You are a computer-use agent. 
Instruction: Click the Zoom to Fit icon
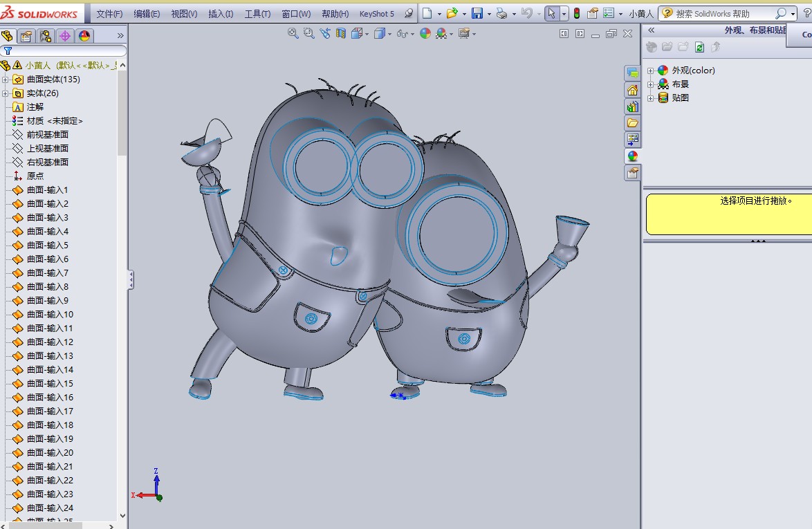[293, 34]
